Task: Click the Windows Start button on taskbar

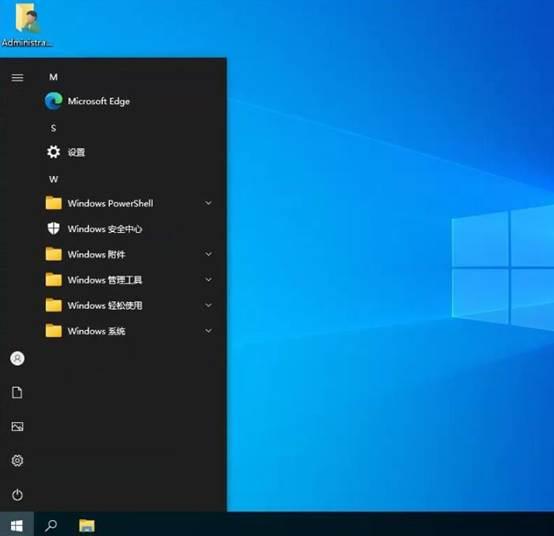Action: (x=17, y=525)
